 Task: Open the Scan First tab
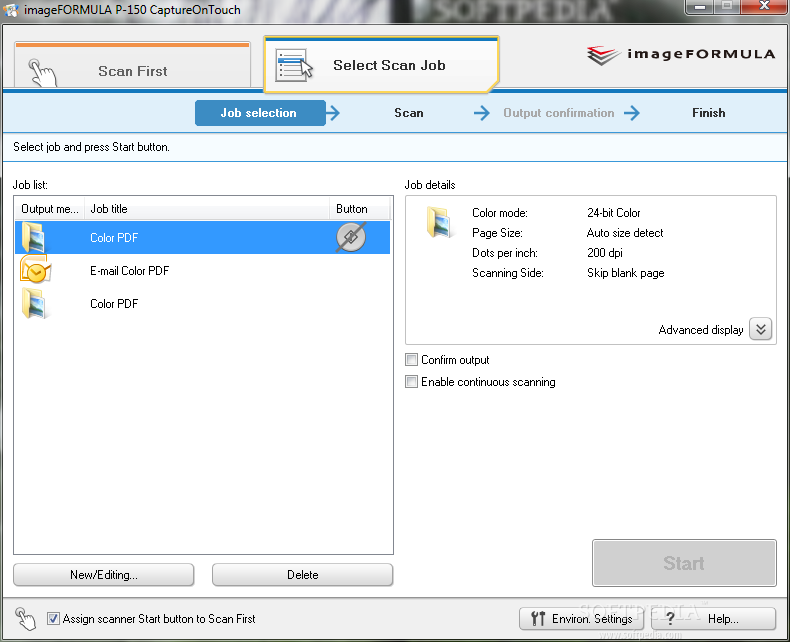pos(132,66)
